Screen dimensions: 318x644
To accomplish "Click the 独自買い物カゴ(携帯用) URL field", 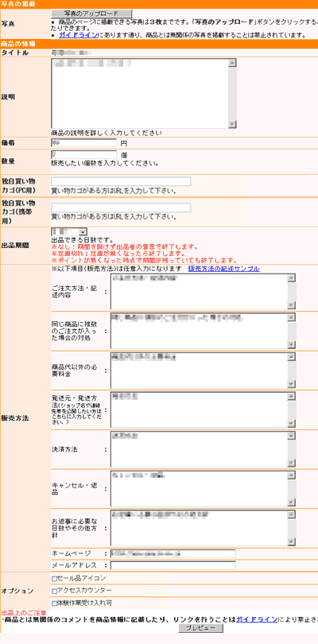I will pos(121,208).
